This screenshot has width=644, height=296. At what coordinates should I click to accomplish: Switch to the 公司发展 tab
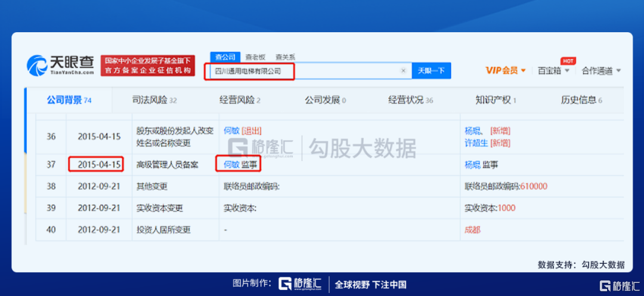[x=326, y=100]
